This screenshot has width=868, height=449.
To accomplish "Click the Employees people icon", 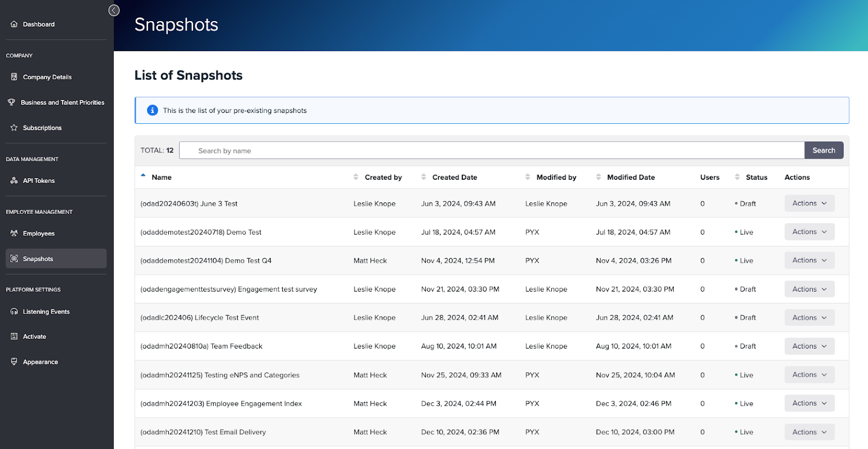I will [14, 233].
